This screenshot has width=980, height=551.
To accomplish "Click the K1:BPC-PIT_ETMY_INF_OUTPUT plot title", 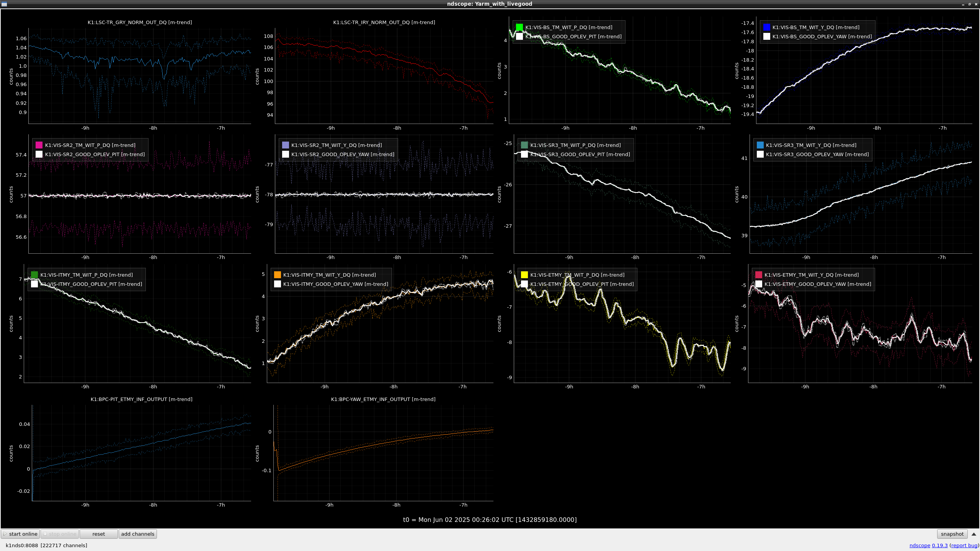I will pyautogui.click(x=141, y=399).
